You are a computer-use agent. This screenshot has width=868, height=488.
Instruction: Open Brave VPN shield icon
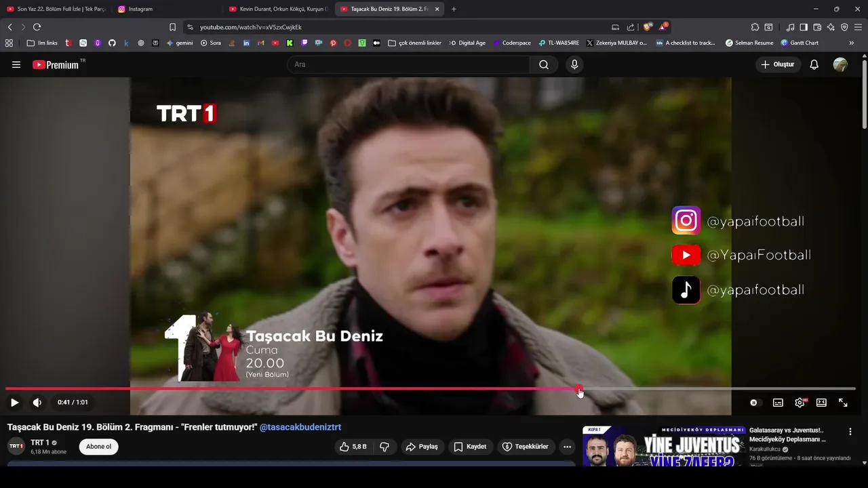[x=844, y=27]
